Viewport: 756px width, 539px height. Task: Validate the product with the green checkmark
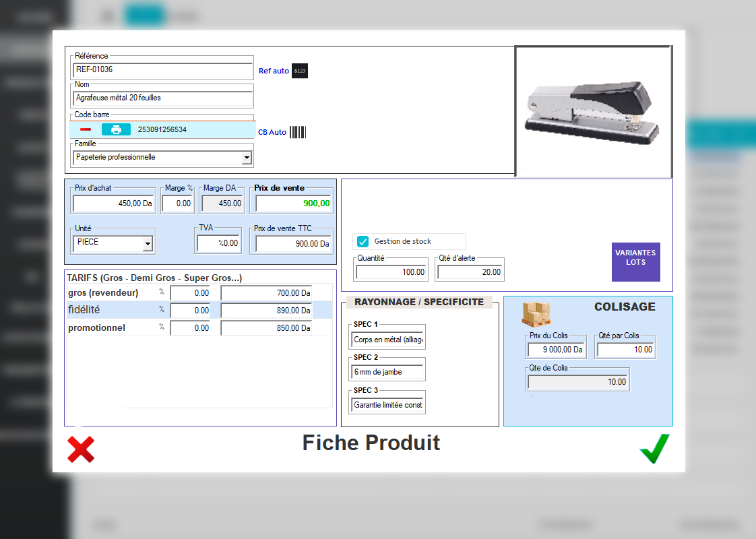coord(652,448)
